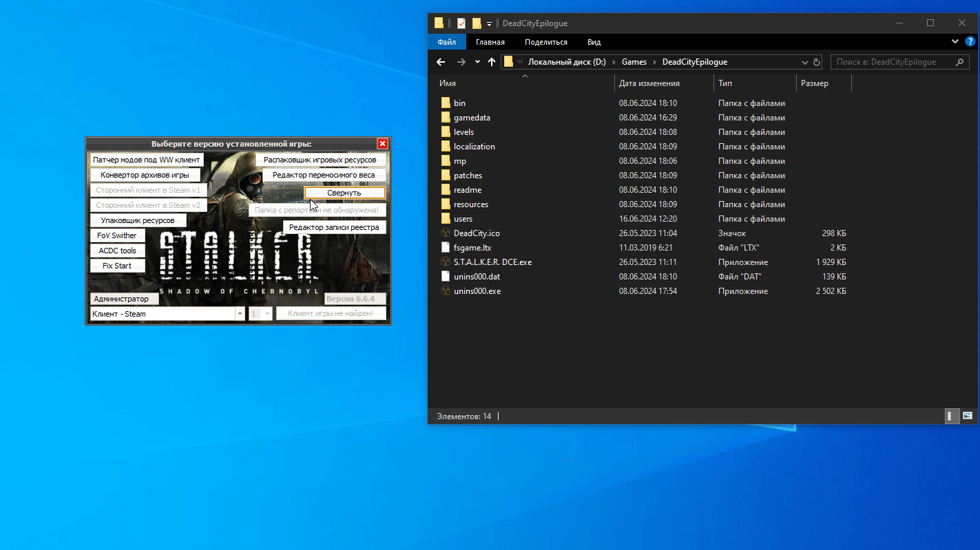Click Локальный диск (D:) in address bar
The height and width of the screenshot is (550, 980).
pos(567,62)
